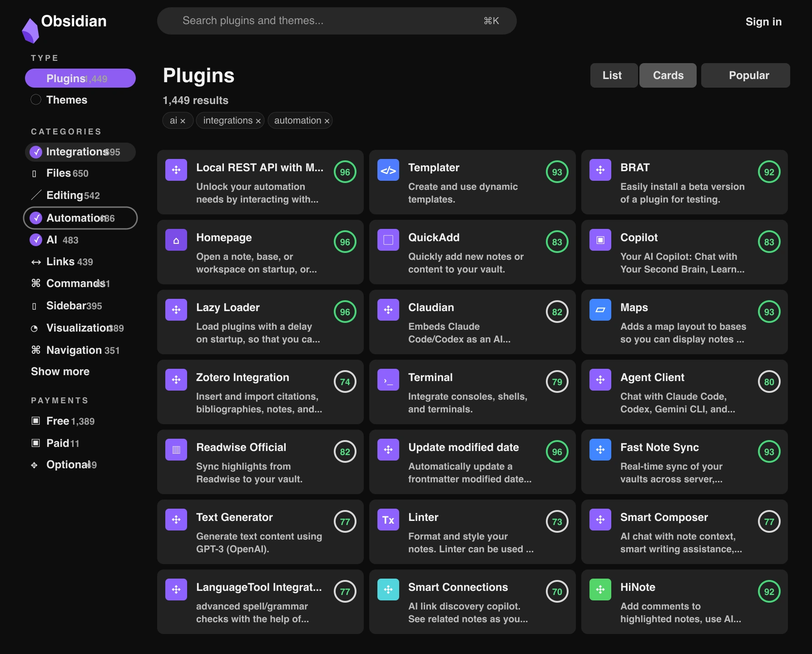Click the Linter Tx icon
812x654 pixels.
coord(388,520)
